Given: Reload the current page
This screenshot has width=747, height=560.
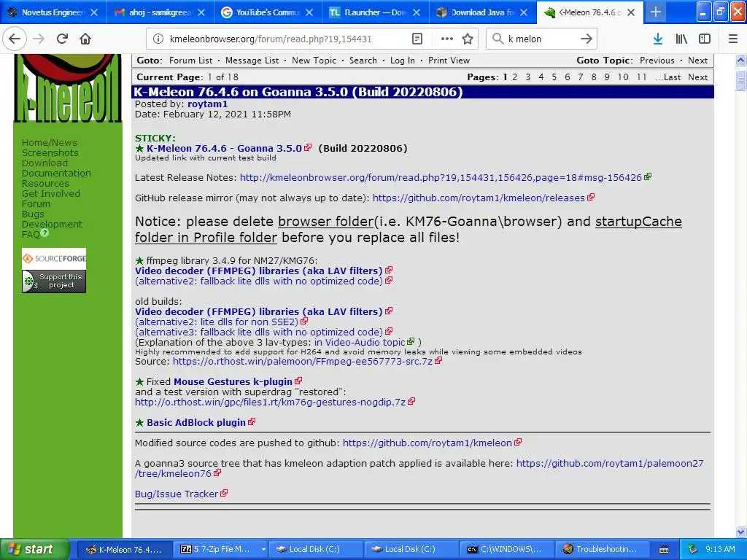Looking at the screenshot, I should pos(62,39).
